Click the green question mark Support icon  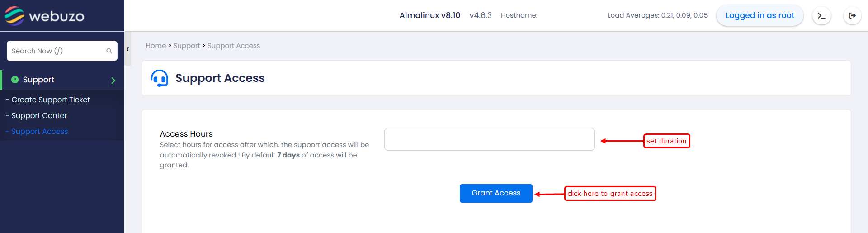(x=15, y=80)
